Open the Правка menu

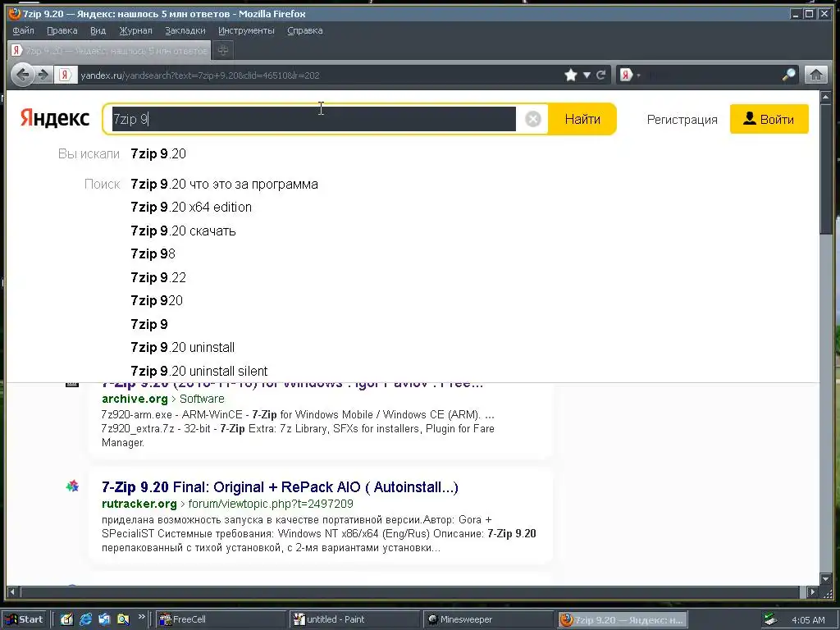62,30
